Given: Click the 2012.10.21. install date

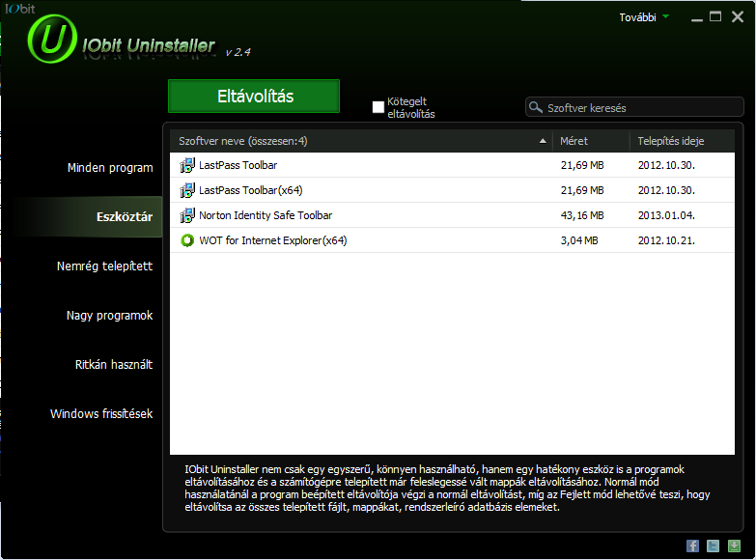Looking at the screenshot, I should tap(666, 240).
